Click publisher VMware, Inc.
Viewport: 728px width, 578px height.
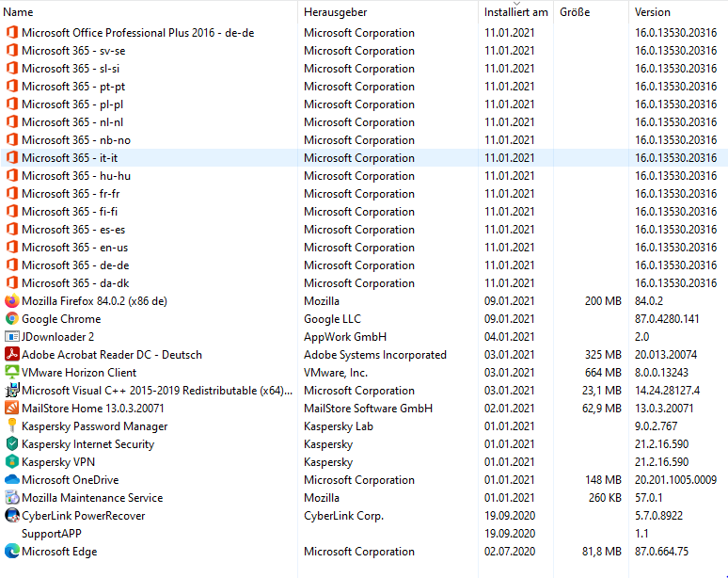(336, 373)
